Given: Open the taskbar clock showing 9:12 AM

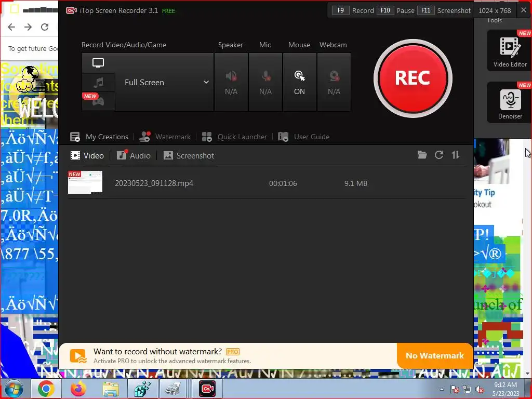Looking at the screenshot, I should [x=506, y=389].
